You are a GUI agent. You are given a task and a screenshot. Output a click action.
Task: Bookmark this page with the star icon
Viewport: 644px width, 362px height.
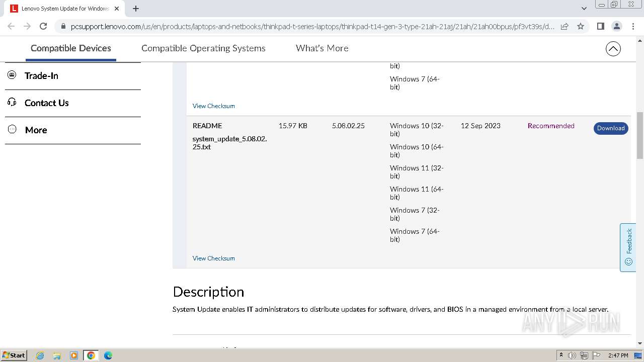[x=581, y=26]
